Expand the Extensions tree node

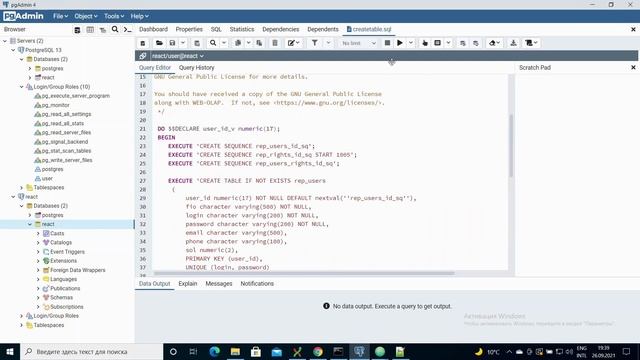(38, 261)
